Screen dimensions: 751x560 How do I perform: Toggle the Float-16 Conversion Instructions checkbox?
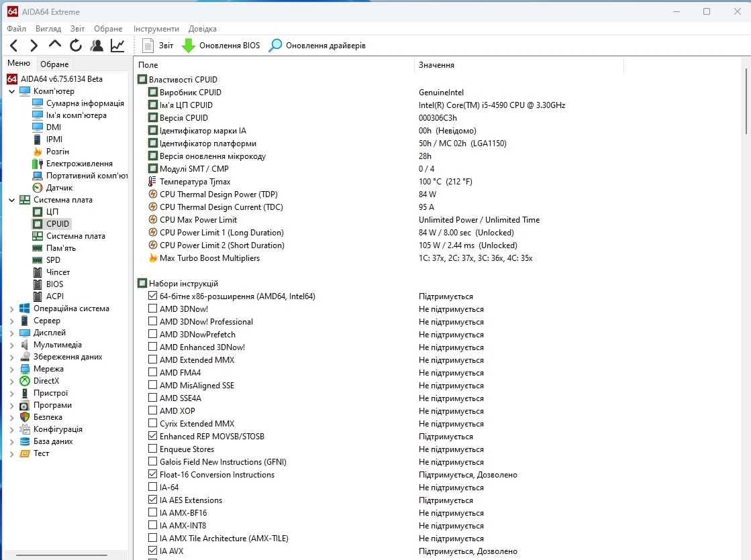click(152, 474)
